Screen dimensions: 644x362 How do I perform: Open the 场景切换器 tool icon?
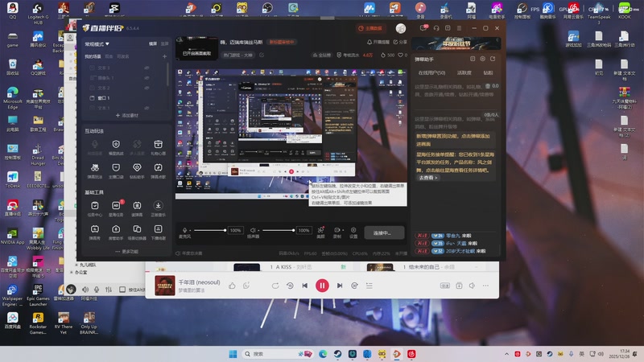click(137, 229)
